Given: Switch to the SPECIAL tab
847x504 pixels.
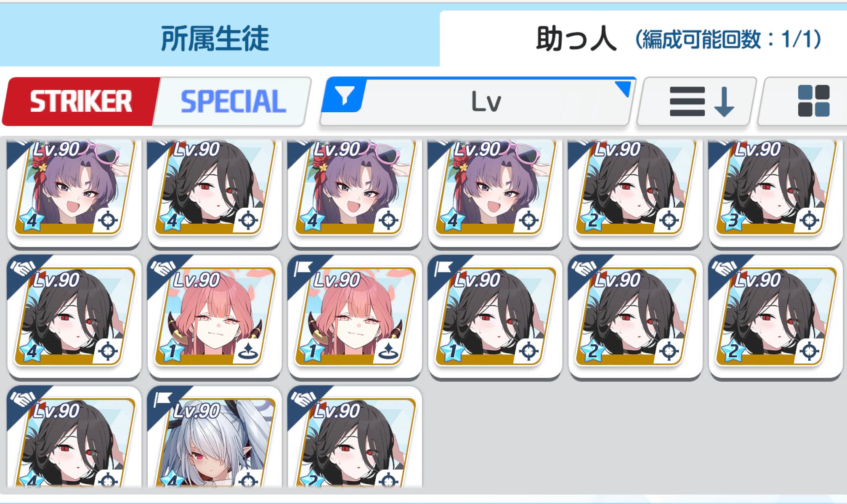Looking at the screenshot, I should coord(233,101).
